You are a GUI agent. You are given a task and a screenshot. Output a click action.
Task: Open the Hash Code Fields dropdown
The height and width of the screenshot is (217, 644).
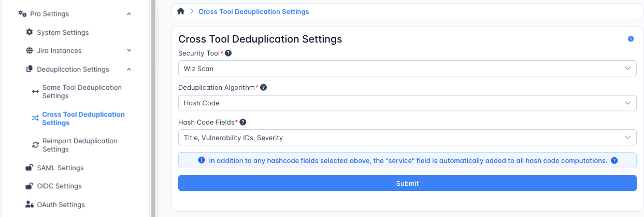407,138
